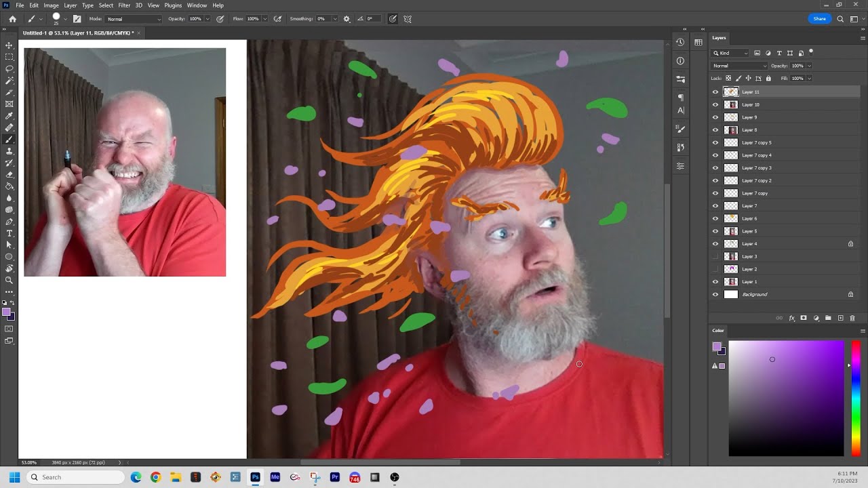
Task: Open the brush Flow dropdown arrow
Action: pos(264,19)
